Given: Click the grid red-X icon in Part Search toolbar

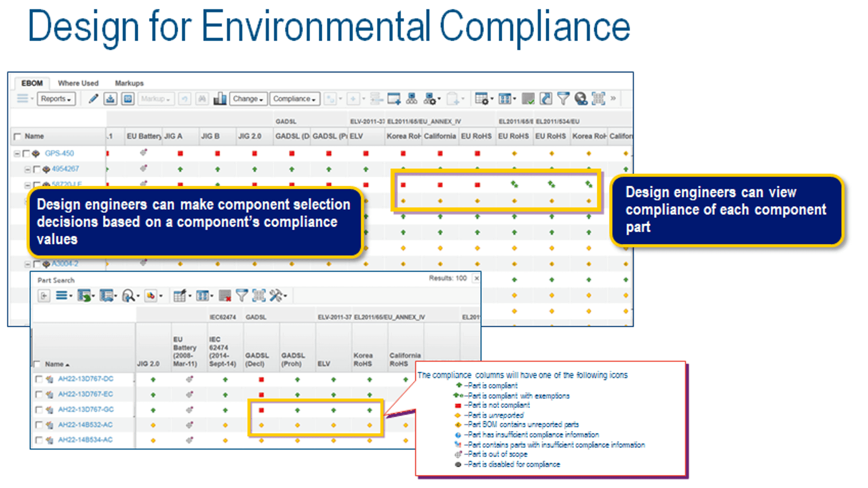Looking at the screenshot, I should (x=225, y=296).
